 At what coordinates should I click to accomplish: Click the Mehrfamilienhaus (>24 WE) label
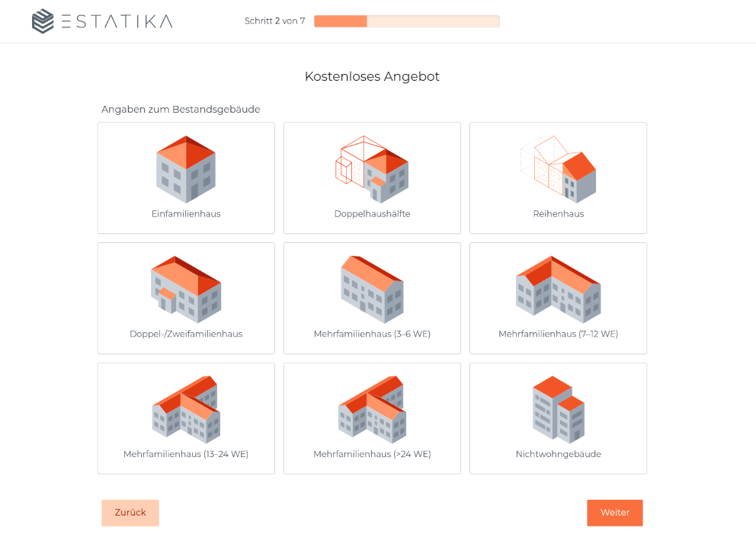tap(372, 454)
